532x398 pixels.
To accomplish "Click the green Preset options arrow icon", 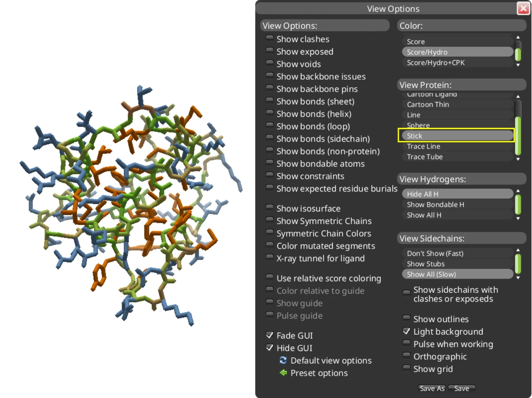I will [x=283, y=373].
